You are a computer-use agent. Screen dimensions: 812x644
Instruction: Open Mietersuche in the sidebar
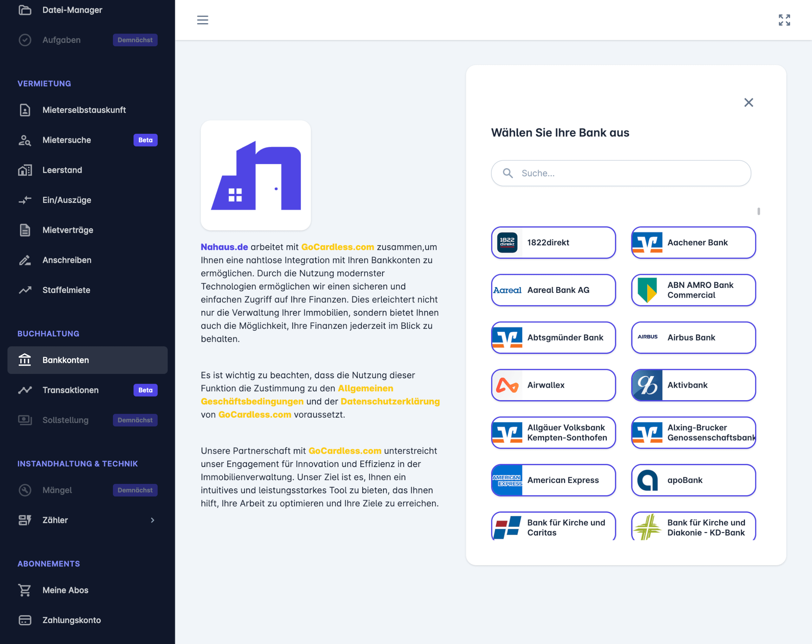coord(87,140)
